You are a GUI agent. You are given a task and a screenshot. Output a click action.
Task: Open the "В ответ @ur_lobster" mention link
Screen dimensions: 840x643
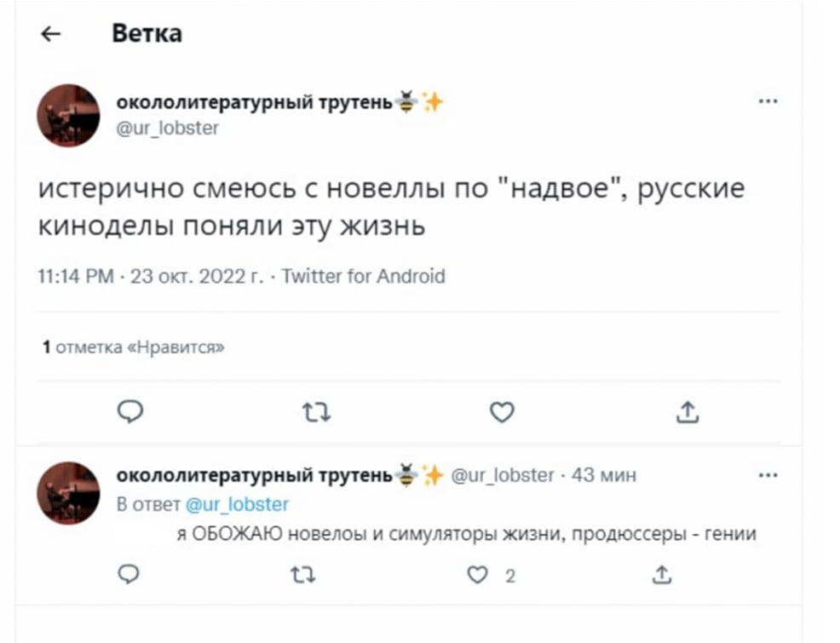click(237, 504)
